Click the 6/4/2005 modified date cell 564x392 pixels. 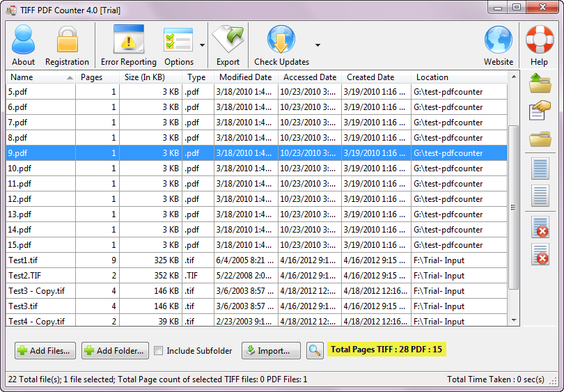[246, 260]
